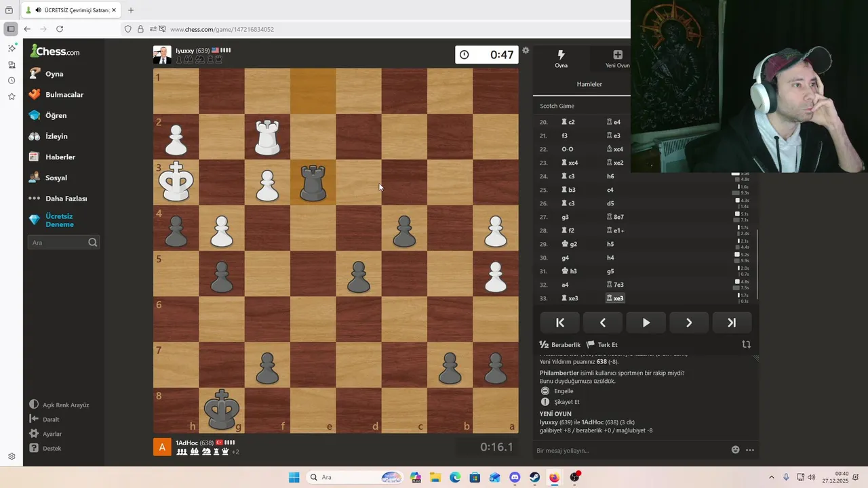Open chat options three dots
868x488 pixels.
750,449
